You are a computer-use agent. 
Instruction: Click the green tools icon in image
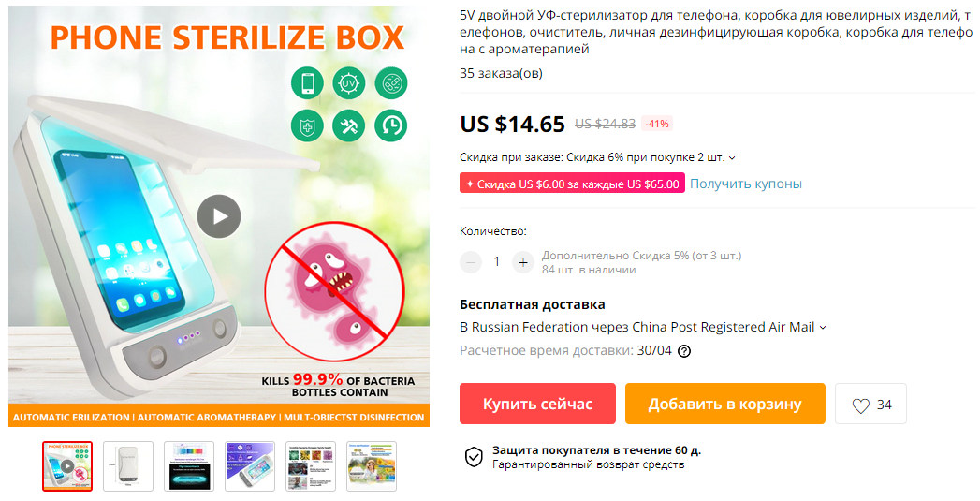click(x=349, y=125)
